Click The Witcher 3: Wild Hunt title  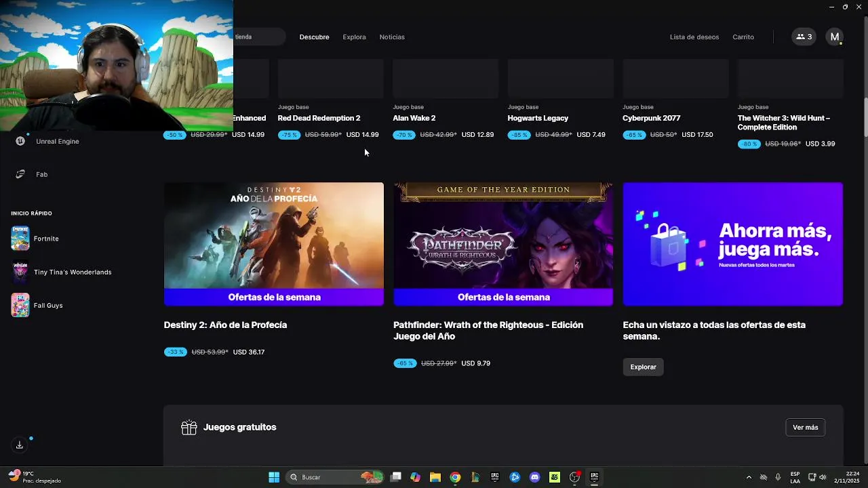[784, 123]
